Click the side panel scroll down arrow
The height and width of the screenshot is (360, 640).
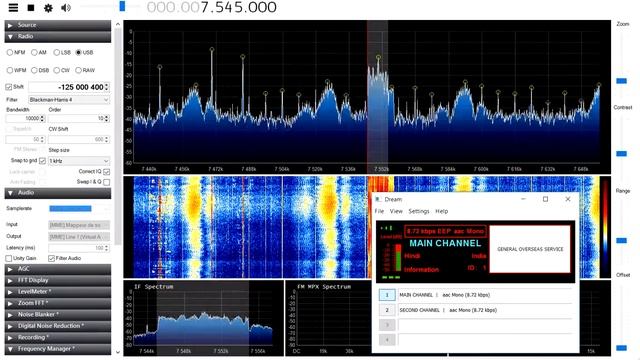(x=118, y=352)
